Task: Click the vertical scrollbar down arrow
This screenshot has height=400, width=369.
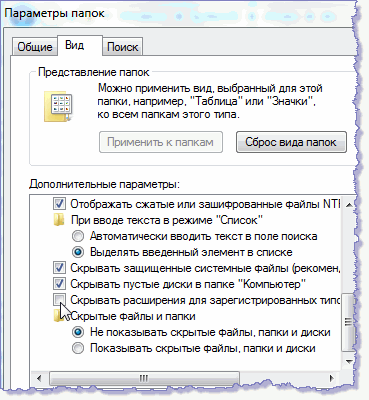Action: [x=349, y=361]
